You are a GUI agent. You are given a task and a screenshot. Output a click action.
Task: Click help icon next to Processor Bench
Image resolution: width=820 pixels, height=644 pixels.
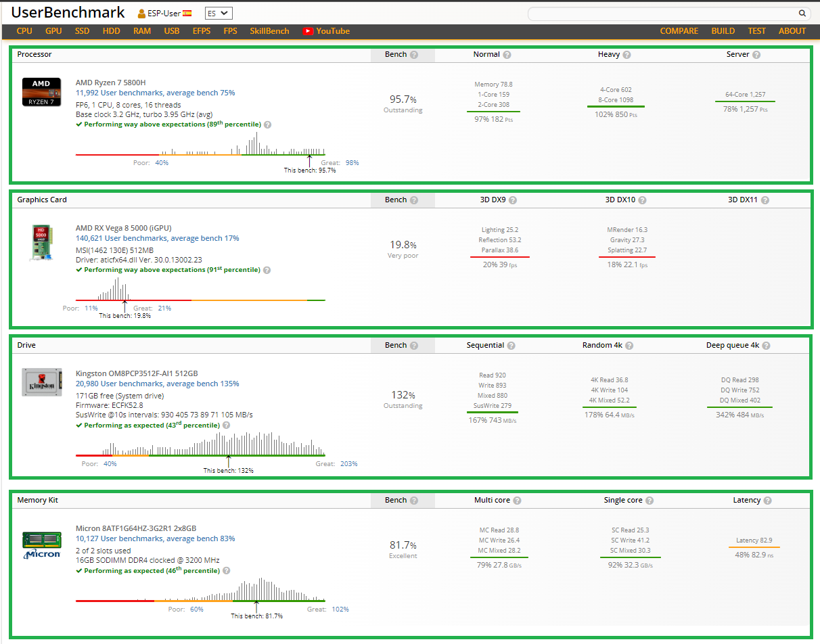tap(414, 55)
